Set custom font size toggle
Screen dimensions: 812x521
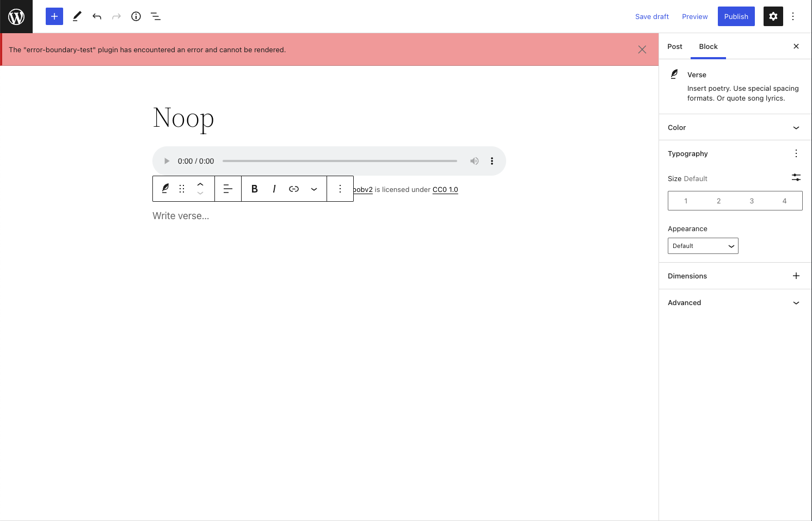(796, 177)
